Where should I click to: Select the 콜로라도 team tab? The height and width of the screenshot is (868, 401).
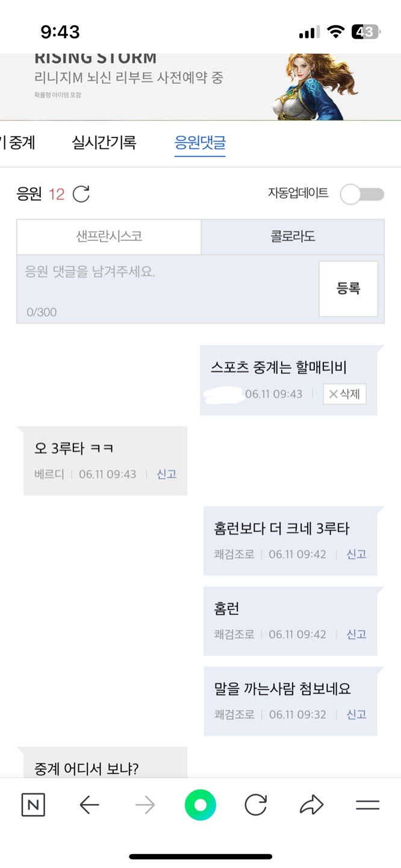(x=293, y=236)
